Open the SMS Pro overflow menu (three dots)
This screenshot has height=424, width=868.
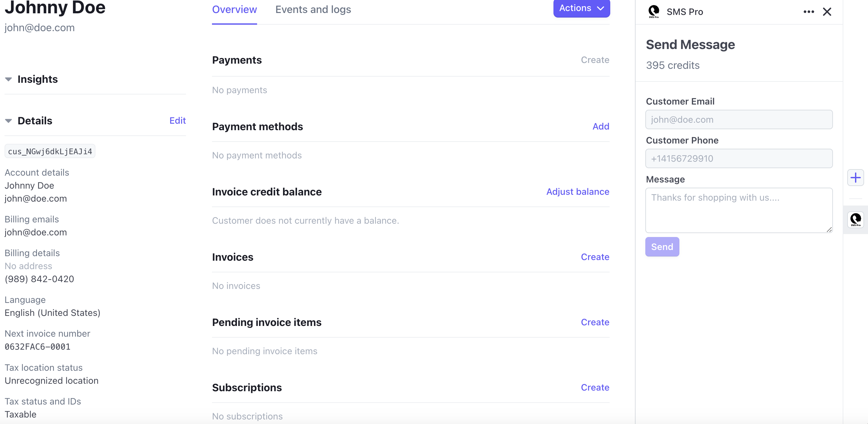click(809, 11)
